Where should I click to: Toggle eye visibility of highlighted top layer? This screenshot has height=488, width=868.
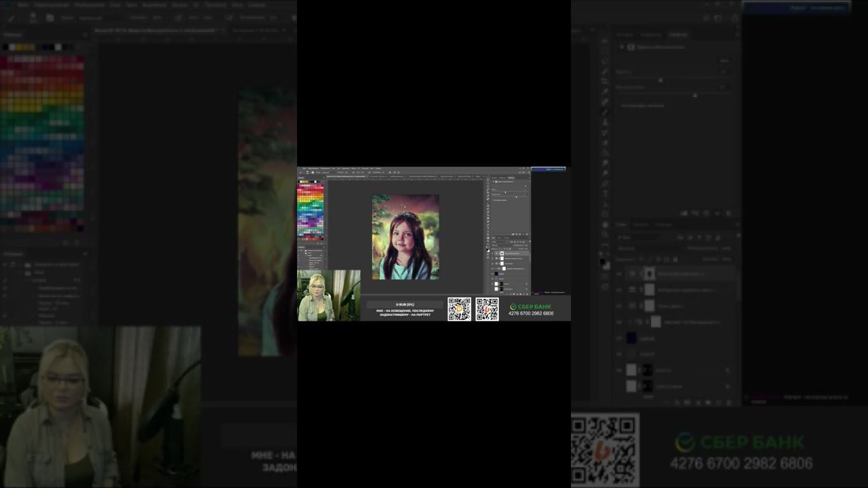coord(492,253)
